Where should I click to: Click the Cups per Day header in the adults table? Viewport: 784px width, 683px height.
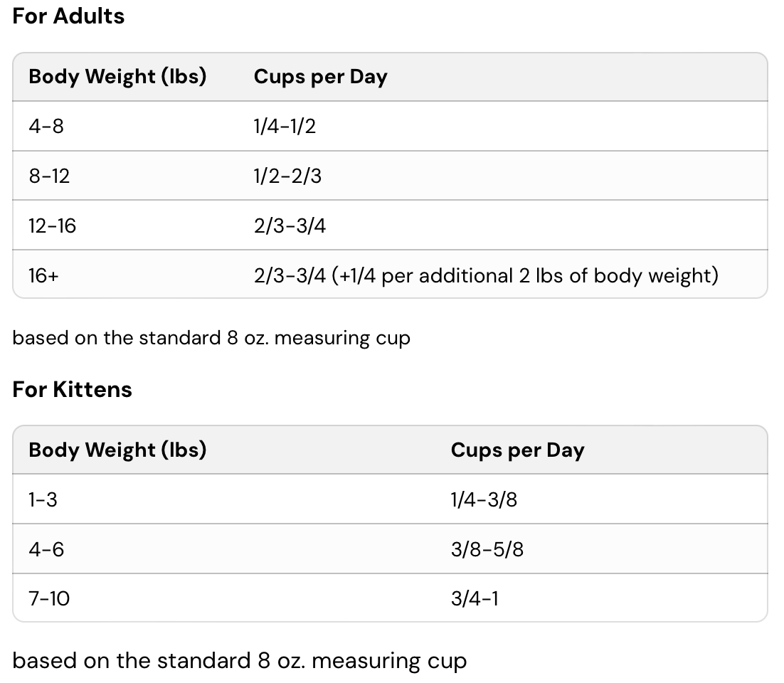pyautogui.click(x=320, y=77)
